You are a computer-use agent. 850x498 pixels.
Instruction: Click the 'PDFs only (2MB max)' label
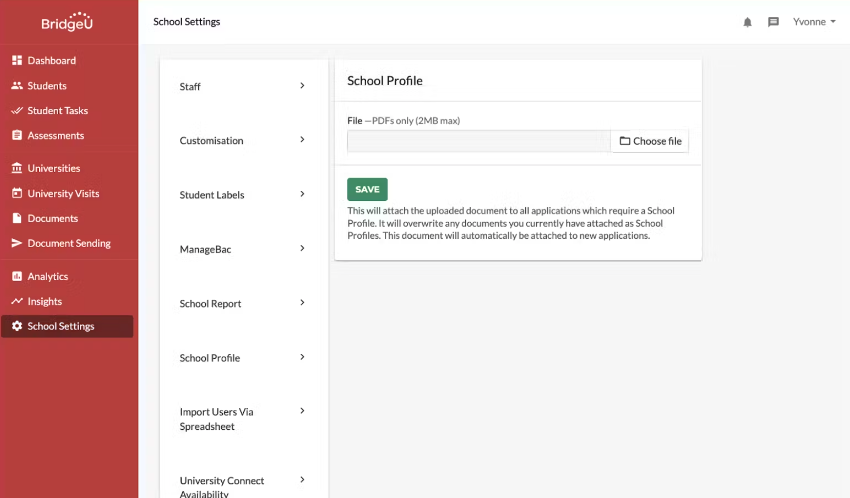(x=416, y=120)
